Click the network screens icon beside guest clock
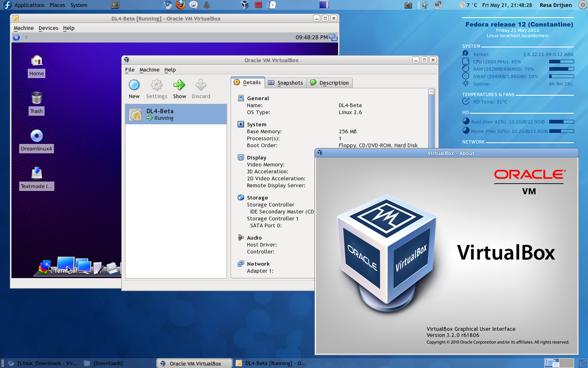 coord(333,38)
